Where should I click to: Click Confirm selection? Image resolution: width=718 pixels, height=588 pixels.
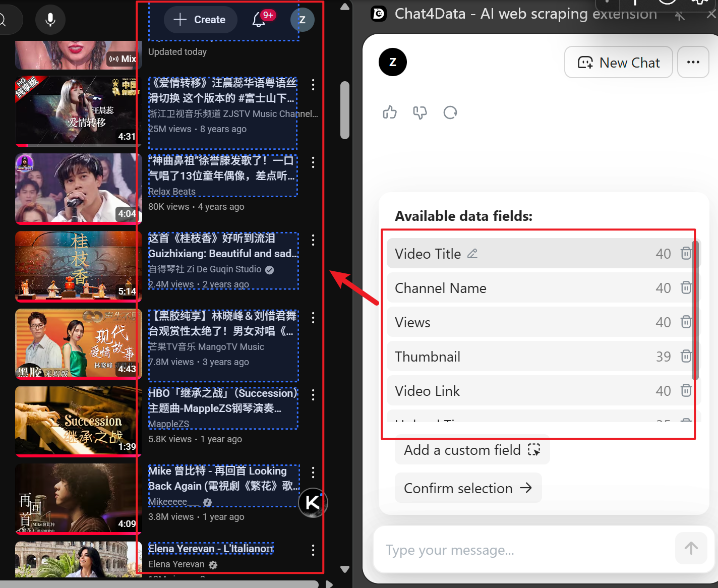point(468,488)
